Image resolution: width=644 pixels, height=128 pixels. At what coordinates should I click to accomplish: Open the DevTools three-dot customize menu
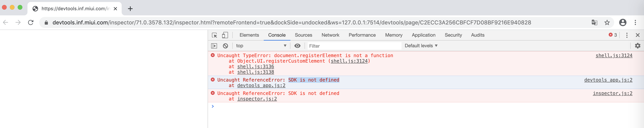coord(627,35)
